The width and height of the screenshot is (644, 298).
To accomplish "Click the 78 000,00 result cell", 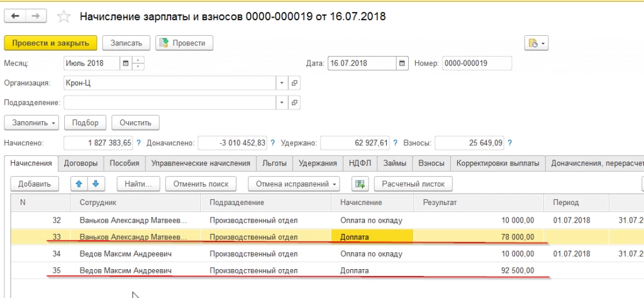I will [x=478, y=237].
